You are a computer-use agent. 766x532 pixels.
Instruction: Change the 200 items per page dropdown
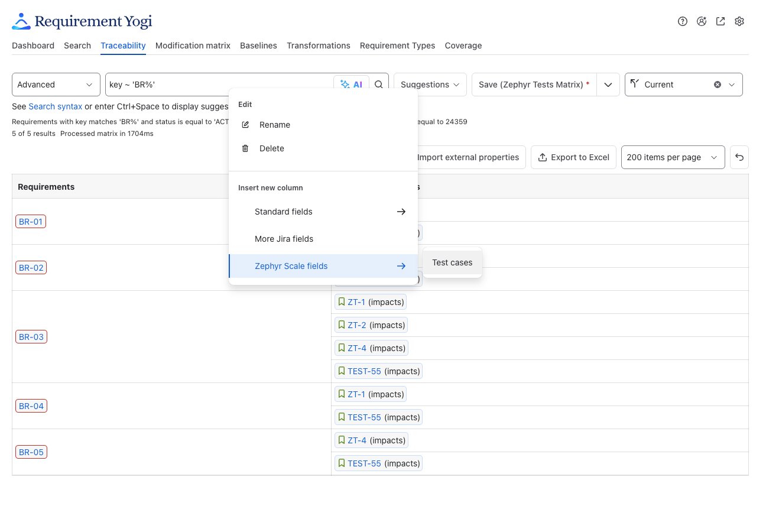tap(673, 157)
